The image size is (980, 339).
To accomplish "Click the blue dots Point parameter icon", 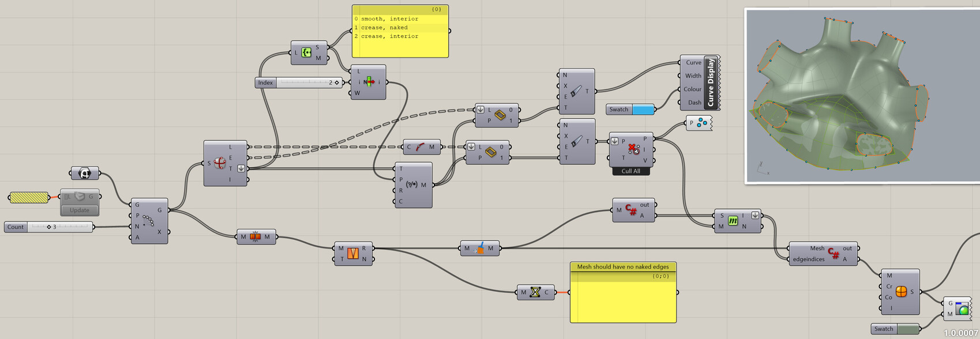I will [702, 123].
